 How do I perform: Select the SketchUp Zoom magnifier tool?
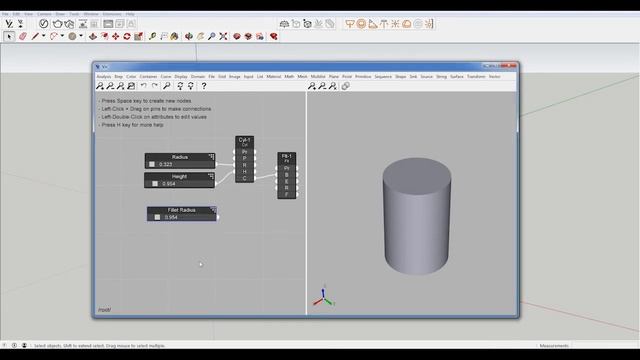pos(211,37)
